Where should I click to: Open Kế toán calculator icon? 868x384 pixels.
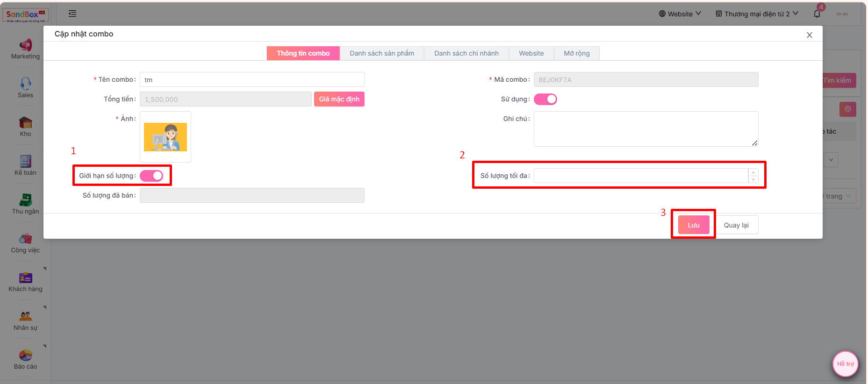[25, 161]
